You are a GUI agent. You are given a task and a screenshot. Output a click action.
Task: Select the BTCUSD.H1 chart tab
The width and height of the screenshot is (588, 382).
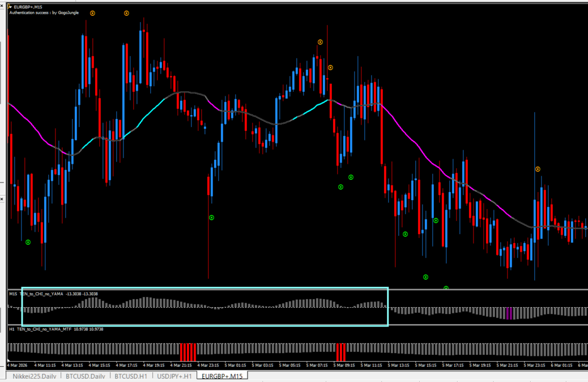131,376
